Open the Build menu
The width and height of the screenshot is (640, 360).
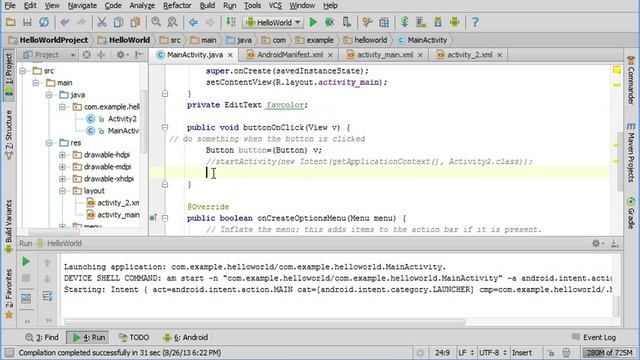click(x=207, y=6)
